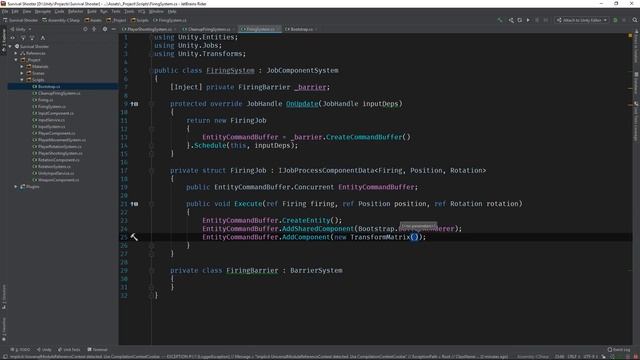The image size is (640, 360).
Task: Open explorer settings gear icon
Action: [105, 29]
